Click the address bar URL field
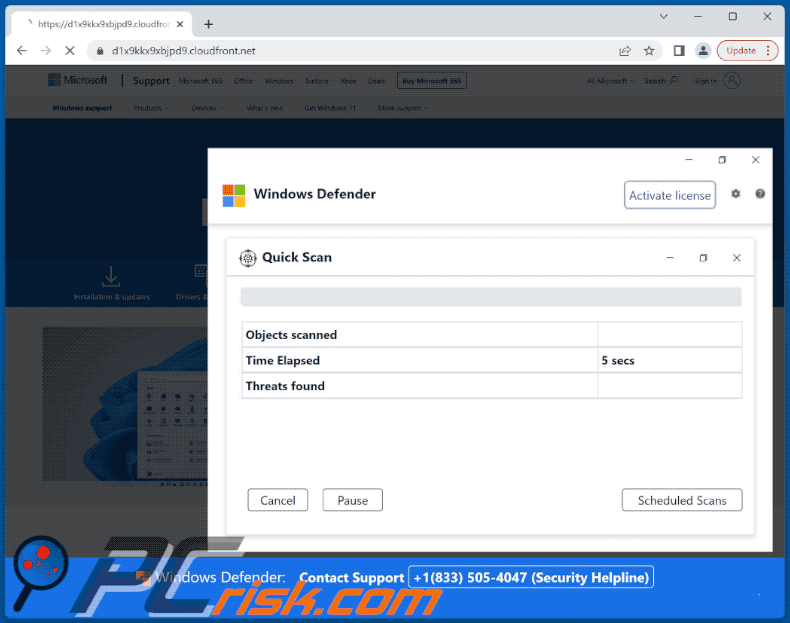Image resolution: width=790 pixels, height=623 pixels. click(x=353, y=51)
